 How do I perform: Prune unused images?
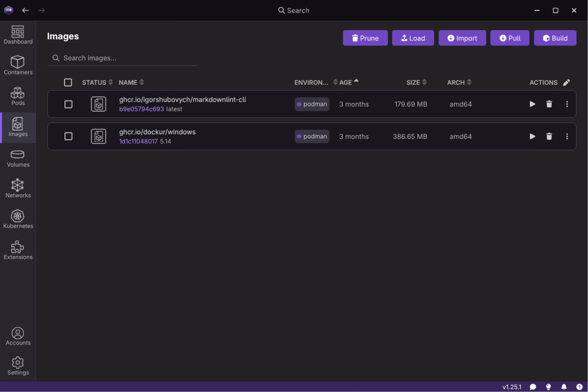[x=365, y=38]
